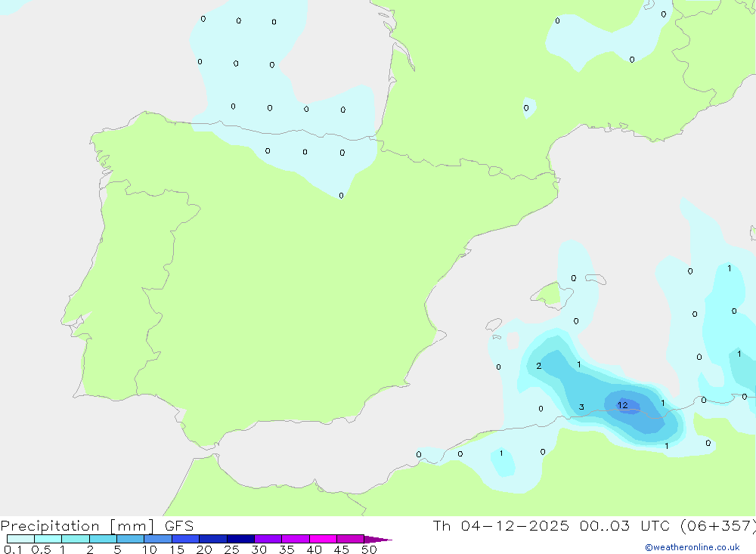Select the 5–10 mm legend color swatch
756x554 pixels.
coord(130,539)
